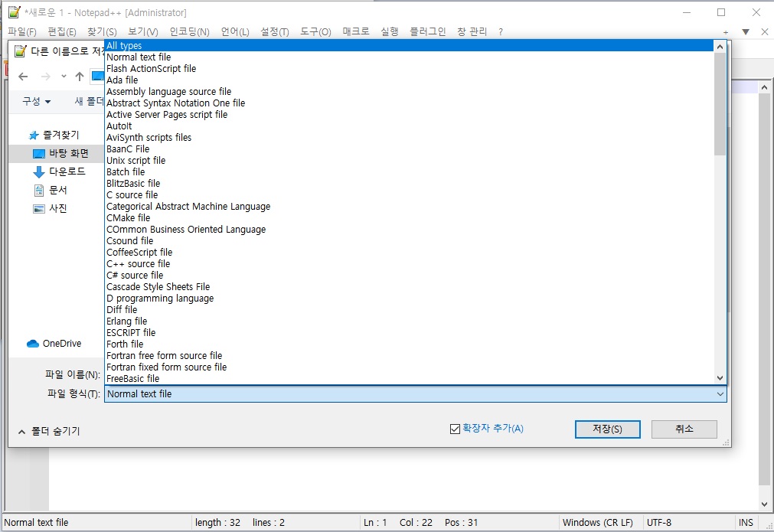Collapse folders with 폴더 숨기기

49,431
